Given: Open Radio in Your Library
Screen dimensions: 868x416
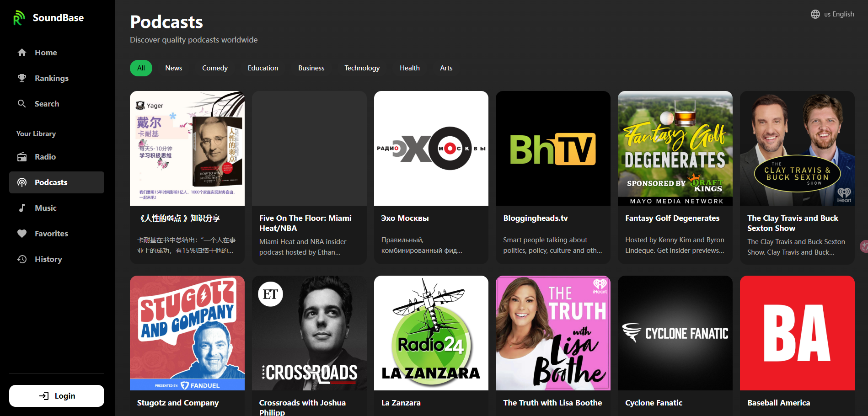Looking at the screenshot, I should 57,157.
